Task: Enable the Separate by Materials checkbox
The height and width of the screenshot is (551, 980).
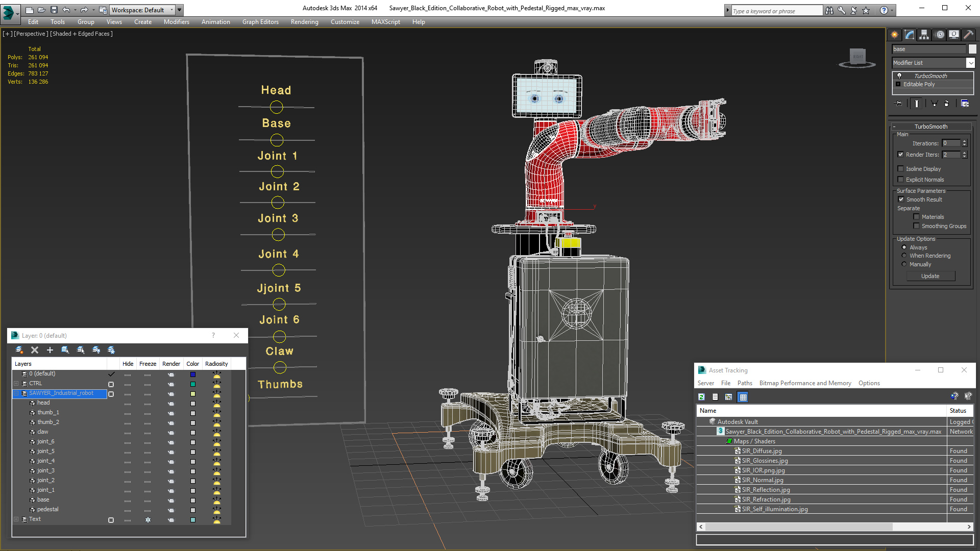Action: click(x=916, y=217)
